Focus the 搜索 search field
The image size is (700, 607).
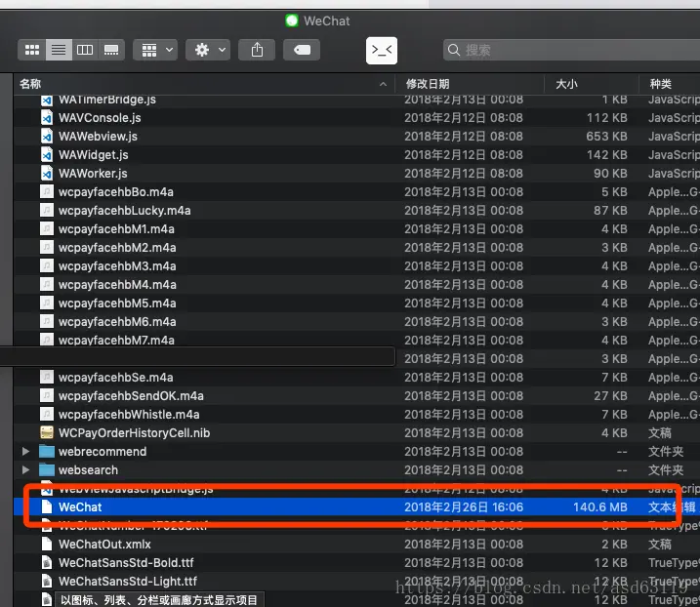[571, 50]
